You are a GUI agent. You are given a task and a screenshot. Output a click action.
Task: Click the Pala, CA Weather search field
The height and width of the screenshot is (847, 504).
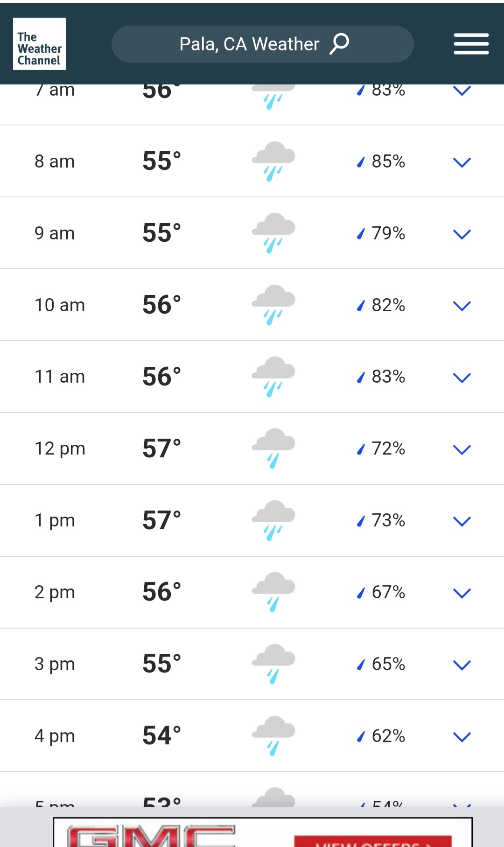click(262, 44)
